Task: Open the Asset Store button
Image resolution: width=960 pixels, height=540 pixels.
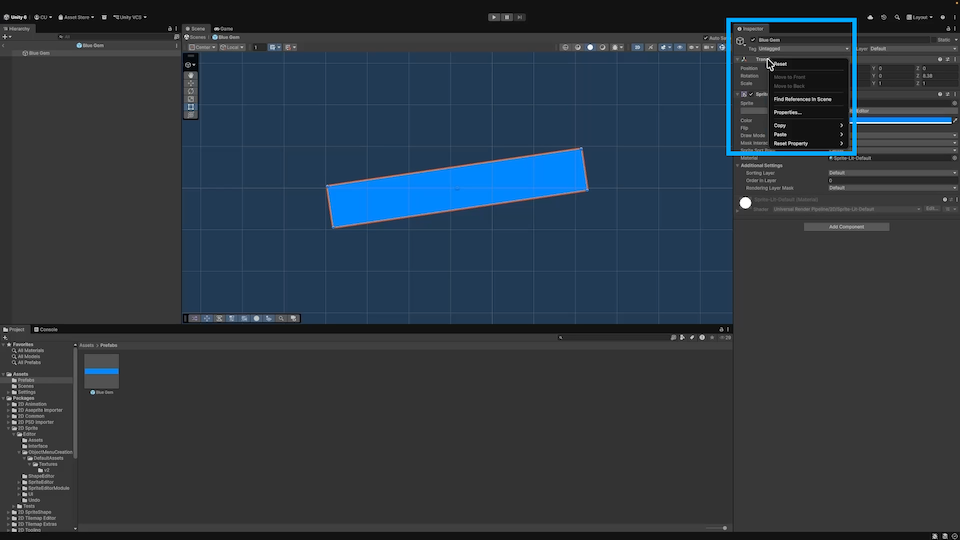Action: 76,17
